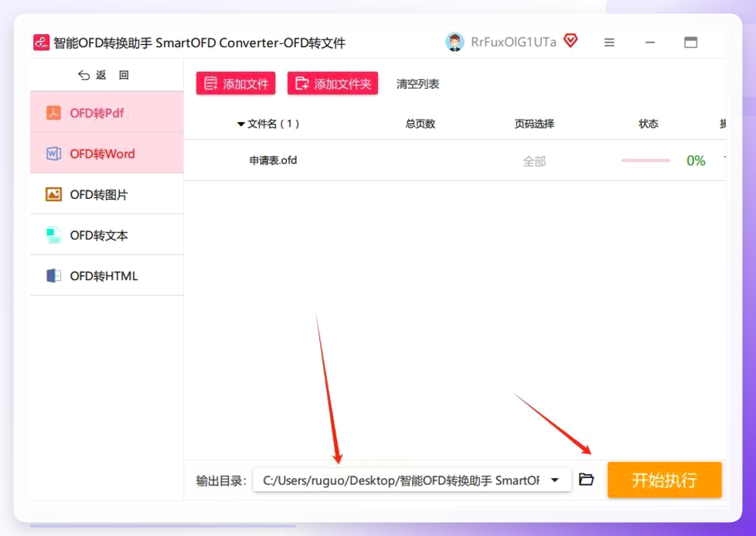Click the red VIP diamond badge
Image resolution: width=756 pixels, height=536 pixels.
570,40
